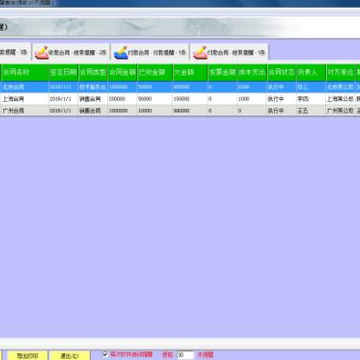Click the 已收金额 column header
360x360 pixels.
point(155,72)
